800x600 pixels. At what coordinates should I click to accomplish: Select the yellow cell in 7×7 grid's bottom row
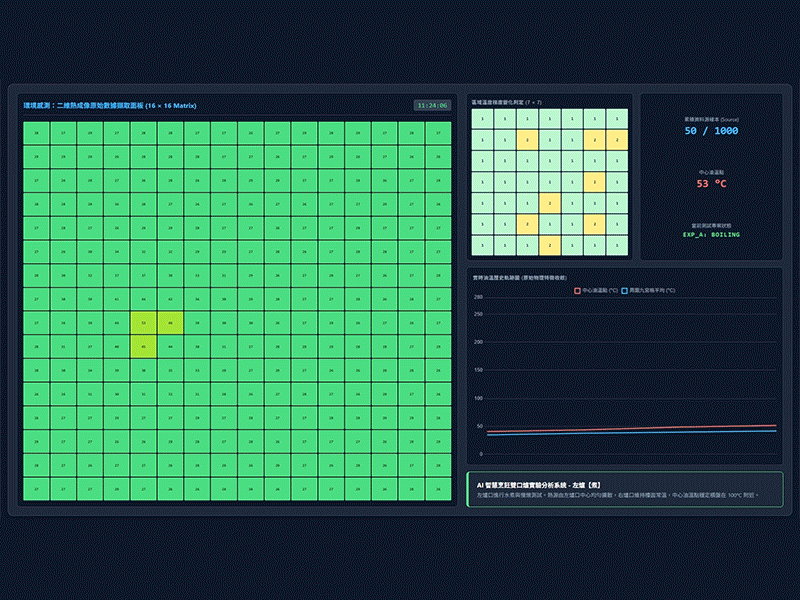coord(549,245)
